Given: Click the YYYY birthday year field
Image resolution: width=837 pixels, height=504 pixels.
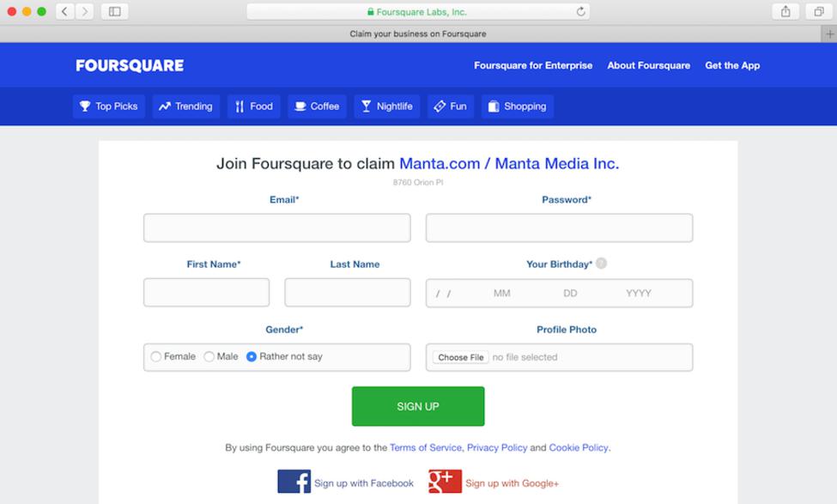Looking at the screenshot, I should pyautogui.click(x=639, y=293).
